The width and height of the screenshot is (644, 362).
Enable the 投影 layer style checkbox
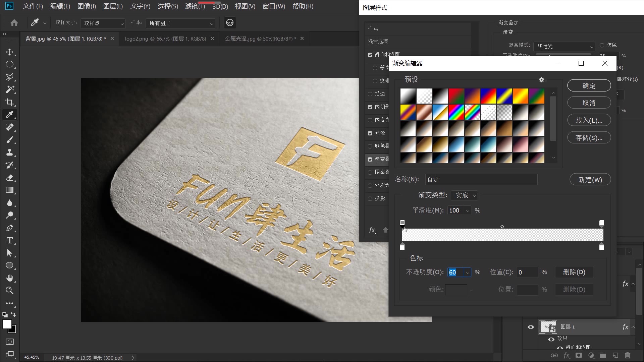tap(370, 198)
